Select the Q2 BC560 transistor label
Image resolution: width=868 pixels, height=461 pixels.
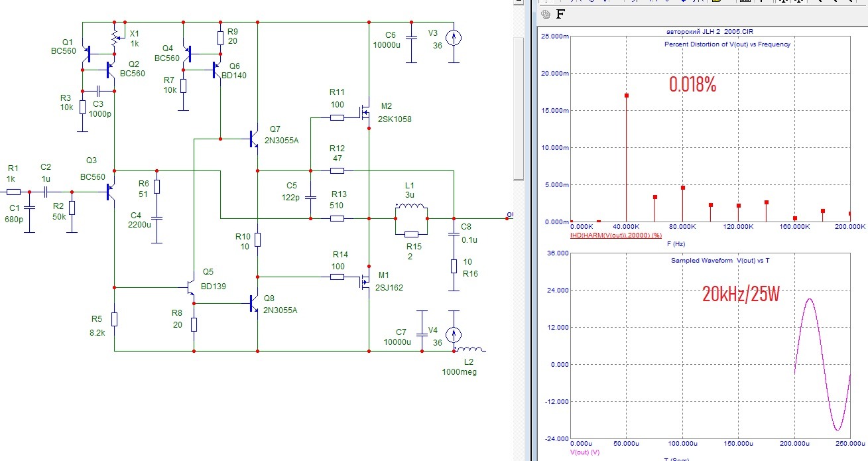tap(133, 69)
